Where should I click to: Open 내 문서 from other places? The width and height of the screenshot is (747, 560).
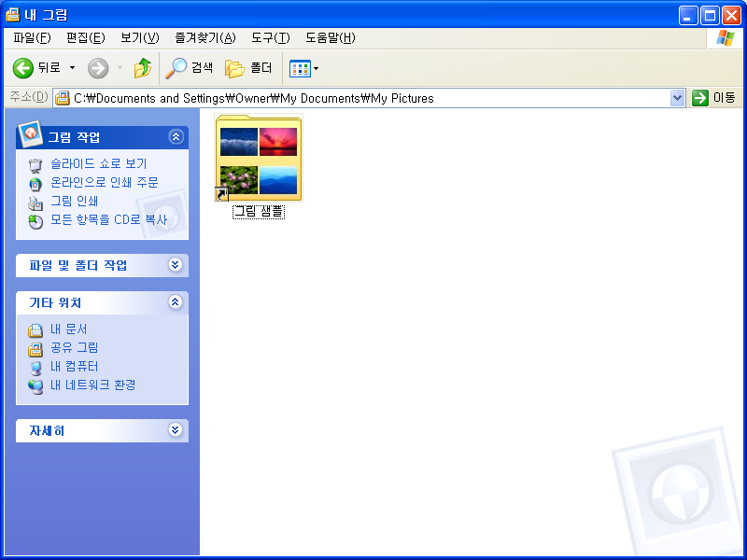(68, 329)
